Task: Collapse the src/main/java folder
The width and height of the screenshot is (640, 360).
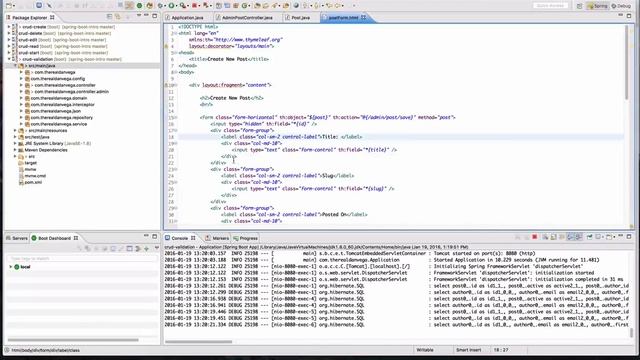Action: pos(15,66)
